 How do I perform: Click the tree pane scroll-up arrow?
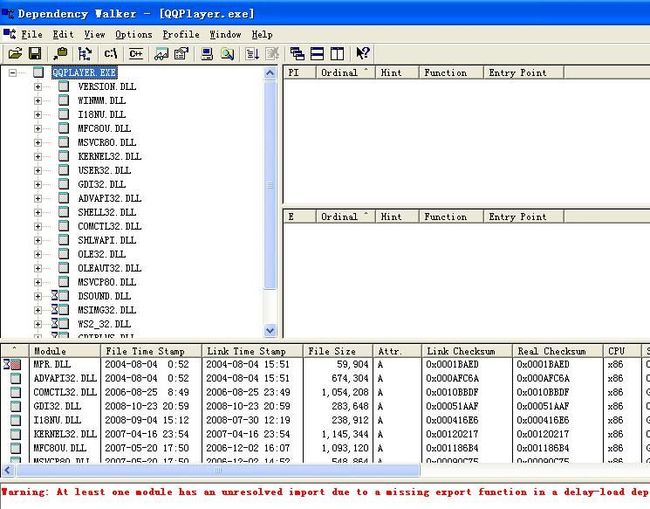[x=270, y=74]
